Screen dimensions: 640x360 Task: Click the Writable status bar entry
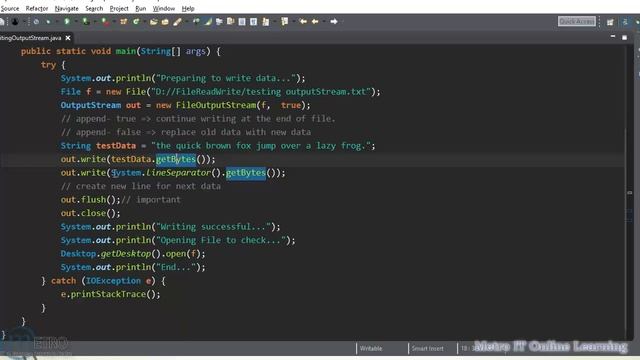[371, 348]
